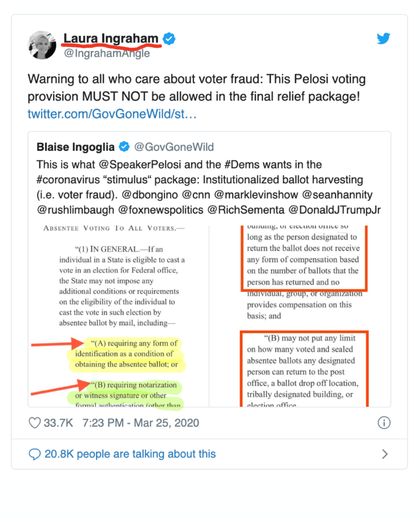
Task: Open the 7:23 PM timestamp link
Action: (x=140, y=423)
